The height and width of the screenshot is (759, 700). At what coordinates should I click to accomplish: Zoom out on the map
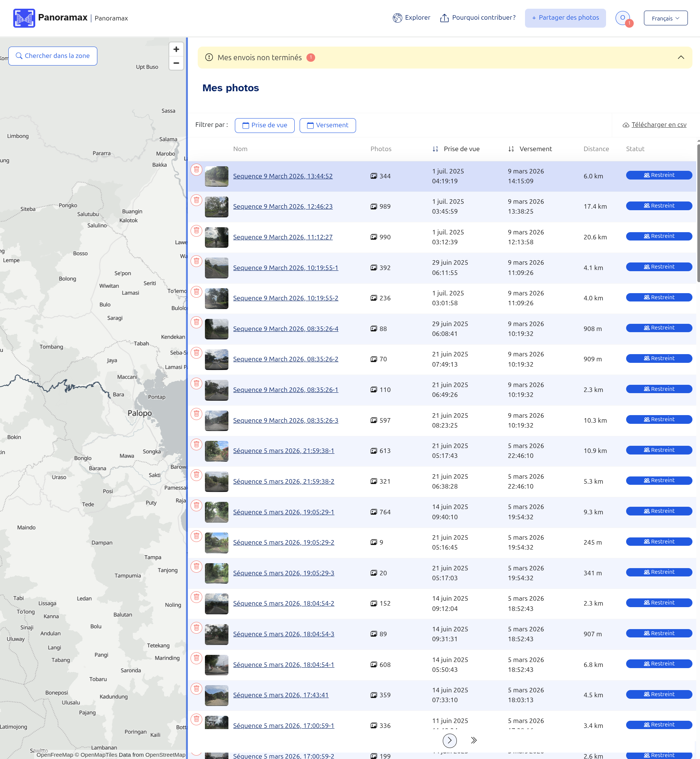point(176,63)
